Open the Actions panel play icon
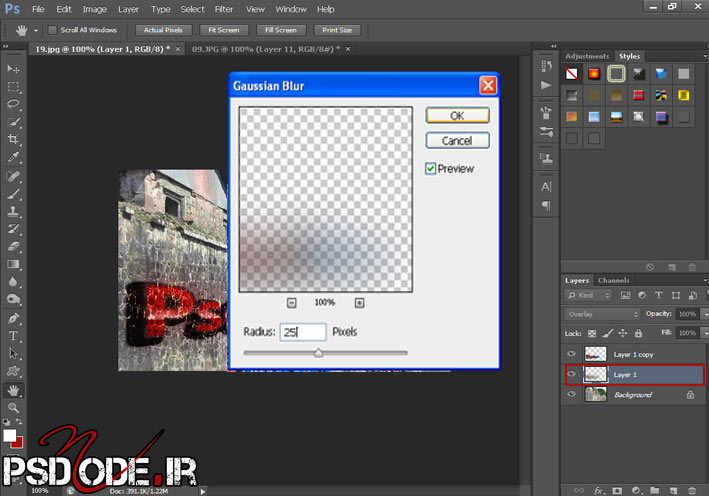Image resolution: width=709 pixels, height=496 pixels. tap(546, 85)
